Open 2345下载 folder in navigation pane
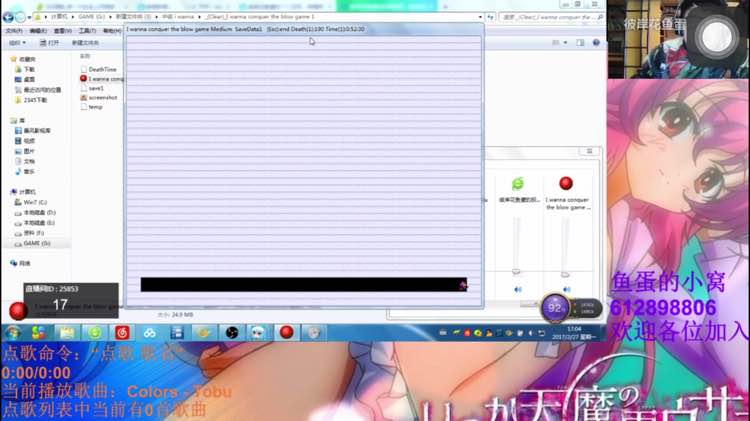This screenshot has height=421, width=750. pos(31,100)
